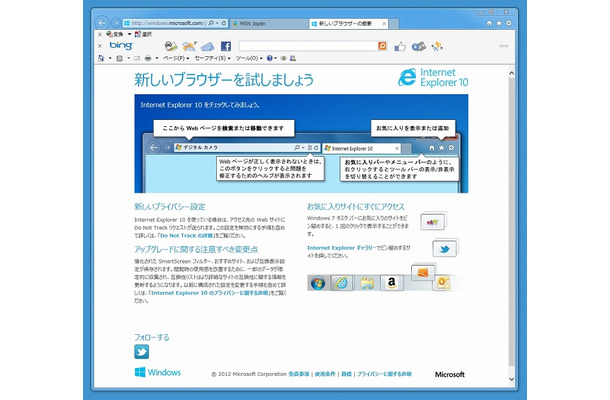610x400 pixels.
Task: Click inside the Bing toolbar search box
Action: [x=308, y=46]
